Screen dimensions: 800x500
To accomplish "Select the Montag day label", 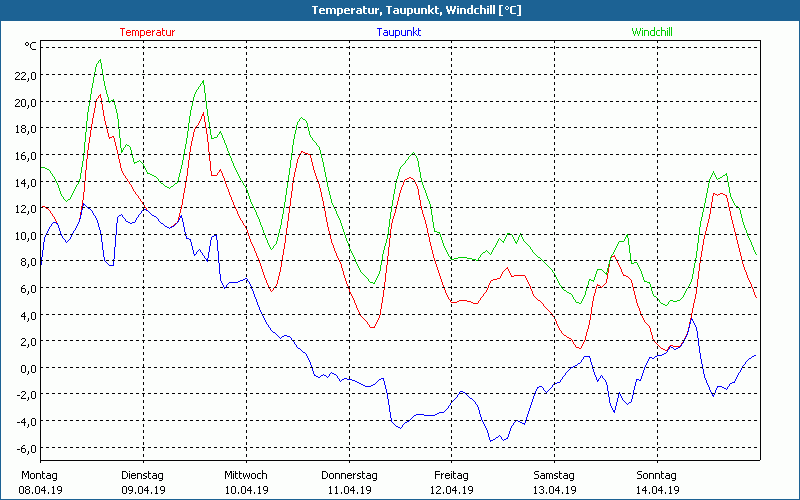I will pyautogui.click(x=38, y=475).
